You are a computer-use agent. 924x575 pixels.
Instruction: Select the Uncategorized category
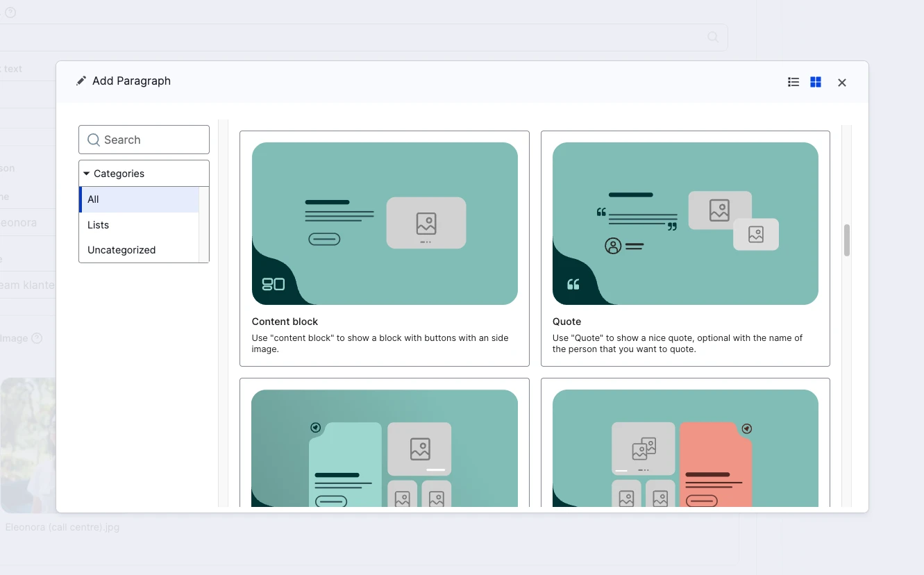coord(139,250)
